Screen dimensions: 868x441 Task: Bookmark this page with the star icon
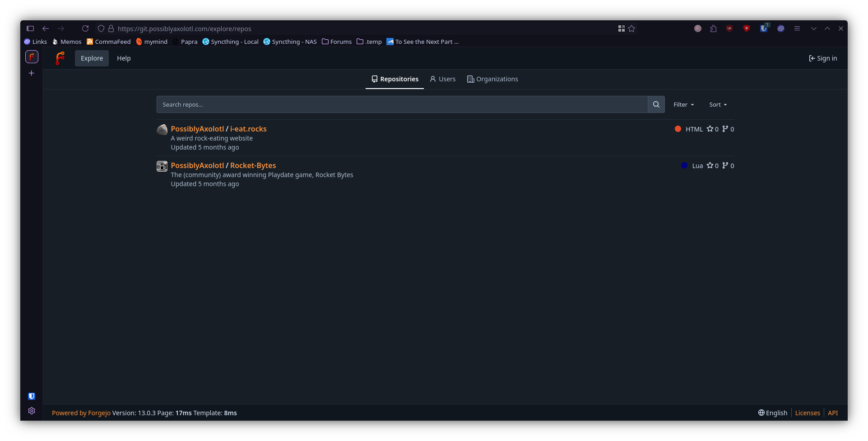click(x=631, y=28)
